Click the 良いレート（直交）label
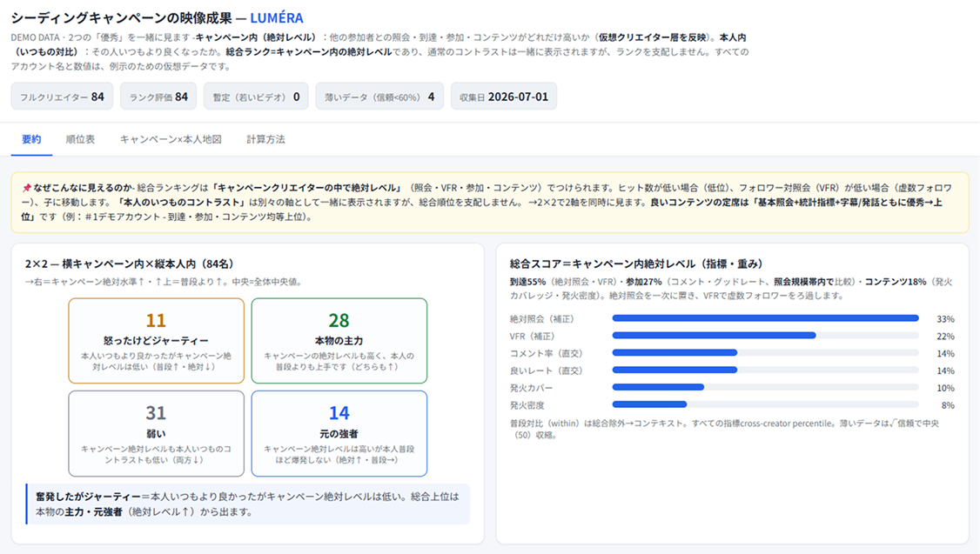Screen dimensions: 980x554 [547, 371]
